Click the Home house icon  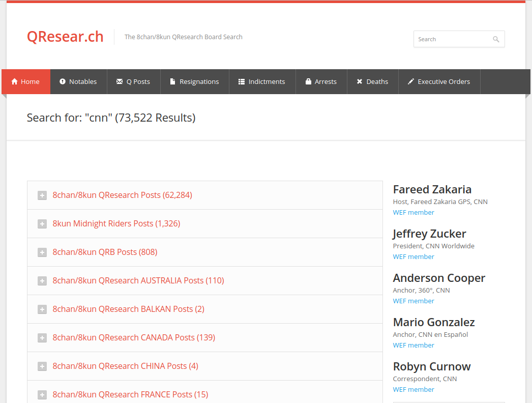click(x=14, y=81)
